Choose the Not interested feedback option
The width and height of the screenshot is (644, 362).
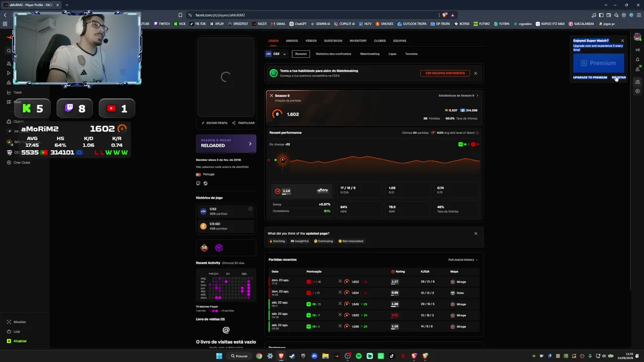click(x=351, y=241)
